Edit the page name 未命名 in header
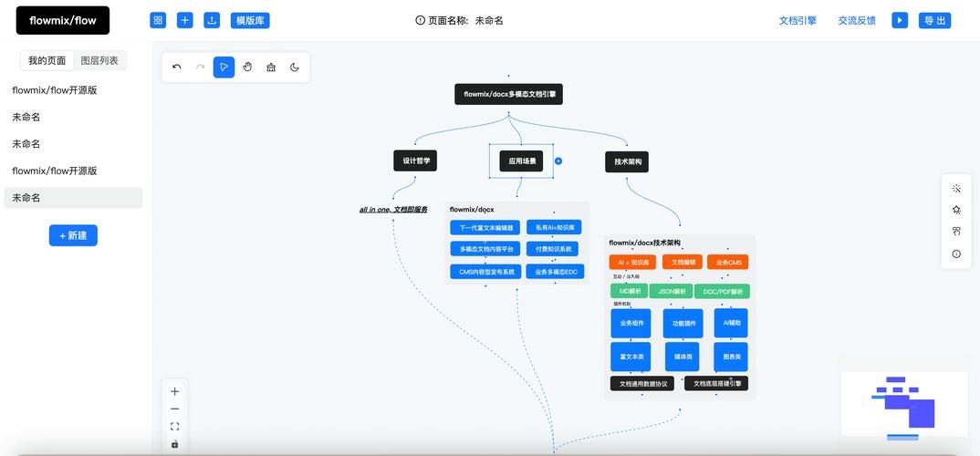Screen dimensions: 980x456 pos(489,20)
